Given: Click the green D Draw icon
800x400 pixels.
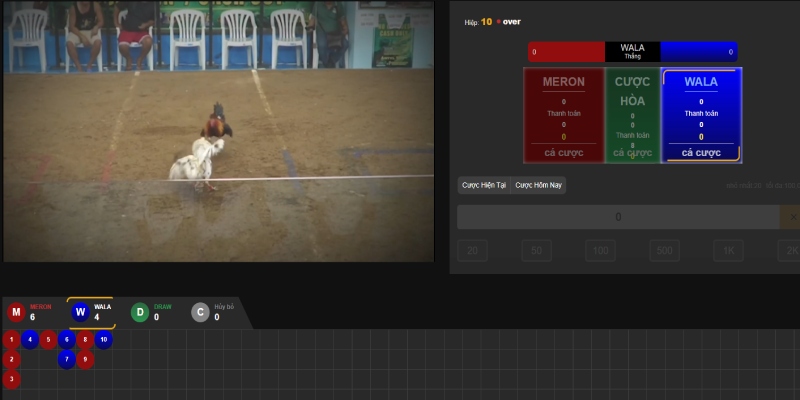Looking at the screenshot, I should tap(141, 312).
